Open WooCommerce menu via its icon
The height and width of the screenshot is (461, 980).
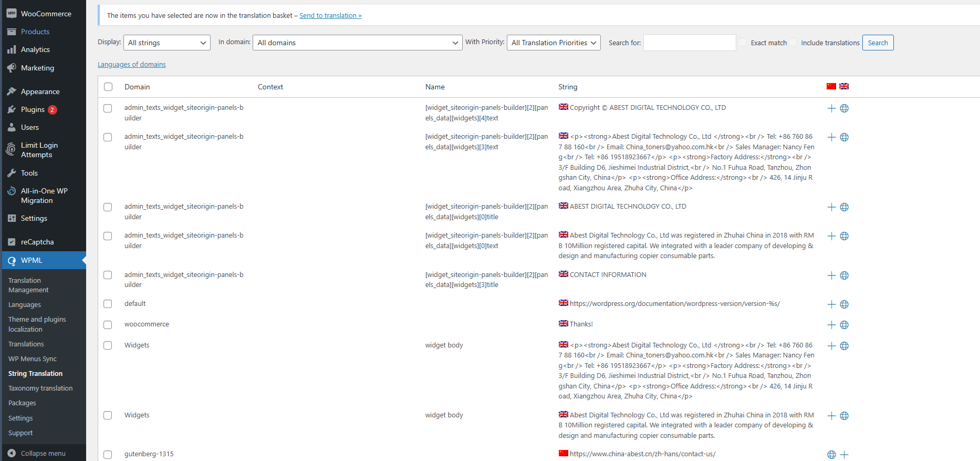pos(12,14)
